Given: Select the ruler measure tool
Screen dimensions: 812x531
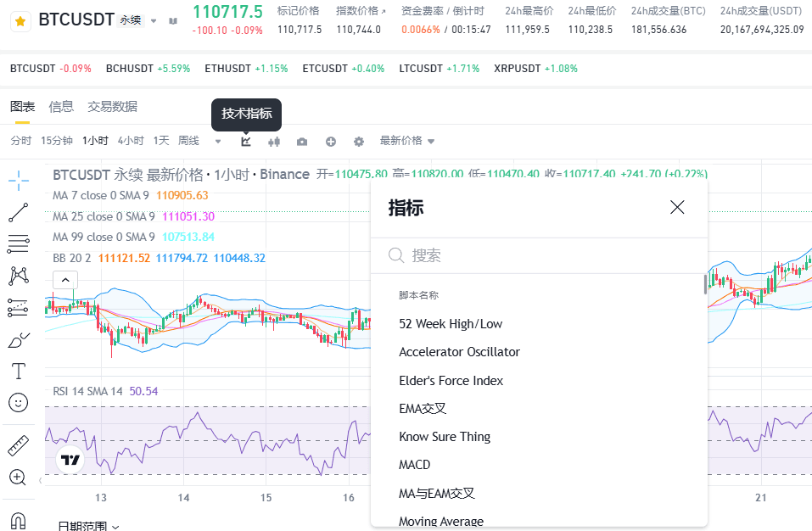Looking at the screenshot, I should (19, 445).
